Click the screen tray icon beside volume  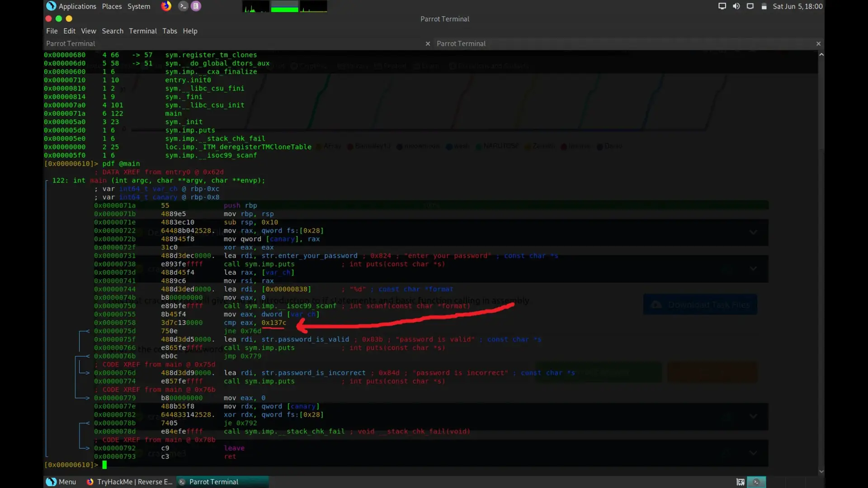tap(750, 6)
